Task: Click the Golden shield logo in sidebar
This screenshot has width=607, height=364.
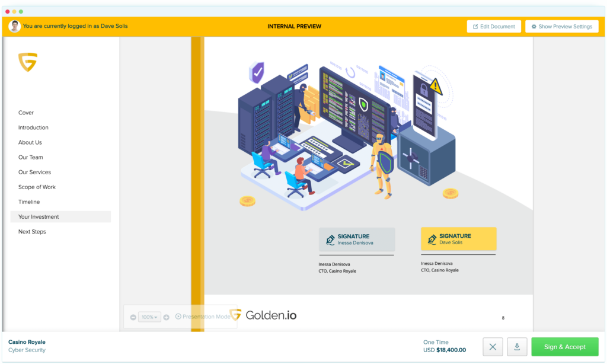Action: click(x=28, y=62)
